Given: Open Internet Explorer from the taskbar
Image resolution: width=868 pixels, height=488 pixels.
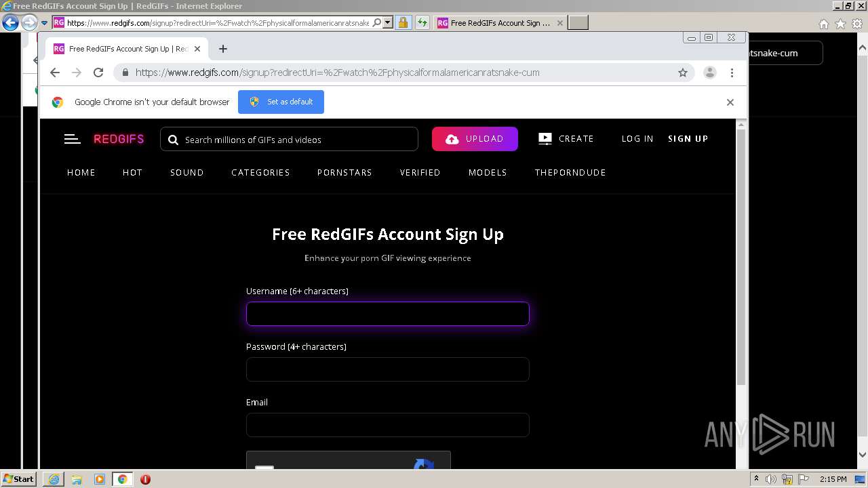Looking at the screenshot, I should point(53,479).
